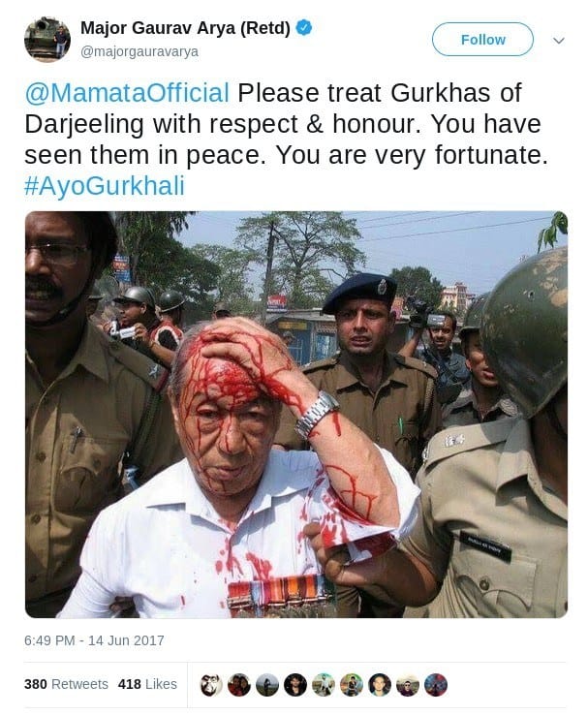This screenshot has height=716, width=588.
Task: Open the @majorgauravarya handle
Action: coord(139,51)
